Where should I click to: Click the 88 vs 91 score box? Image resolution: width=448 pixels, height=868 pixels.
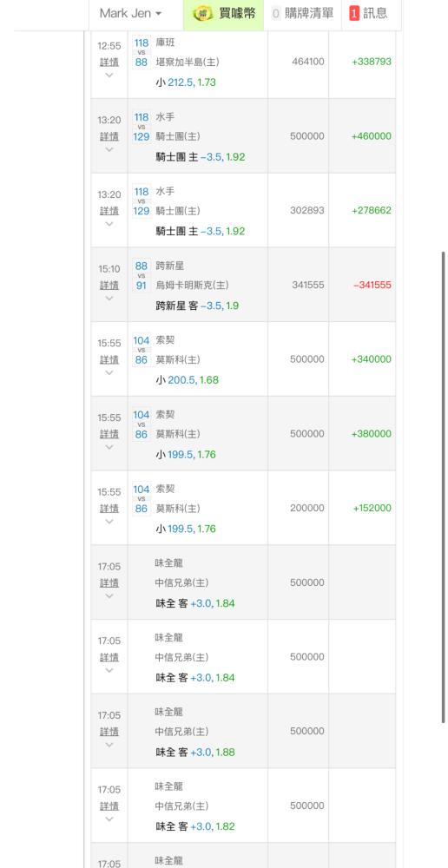click(x=142, y=276)
